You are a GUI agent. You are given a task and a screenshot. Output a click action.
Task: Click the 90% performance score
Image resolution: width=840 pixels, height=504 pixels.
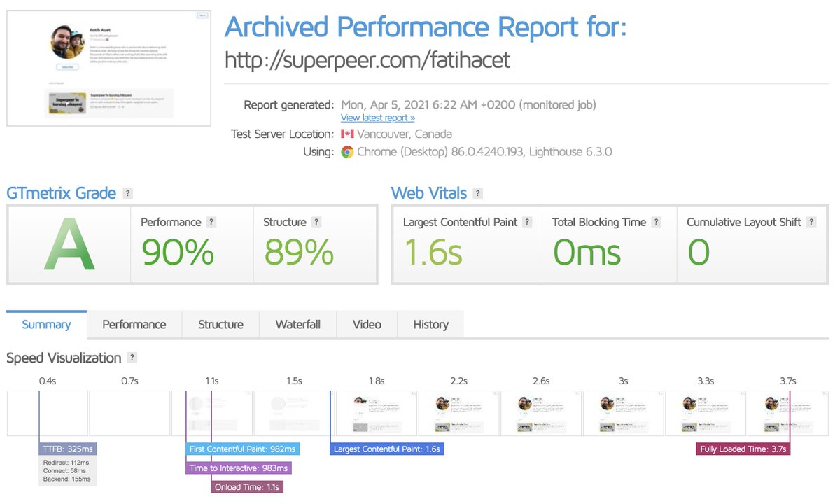click(x=178, y=252)
